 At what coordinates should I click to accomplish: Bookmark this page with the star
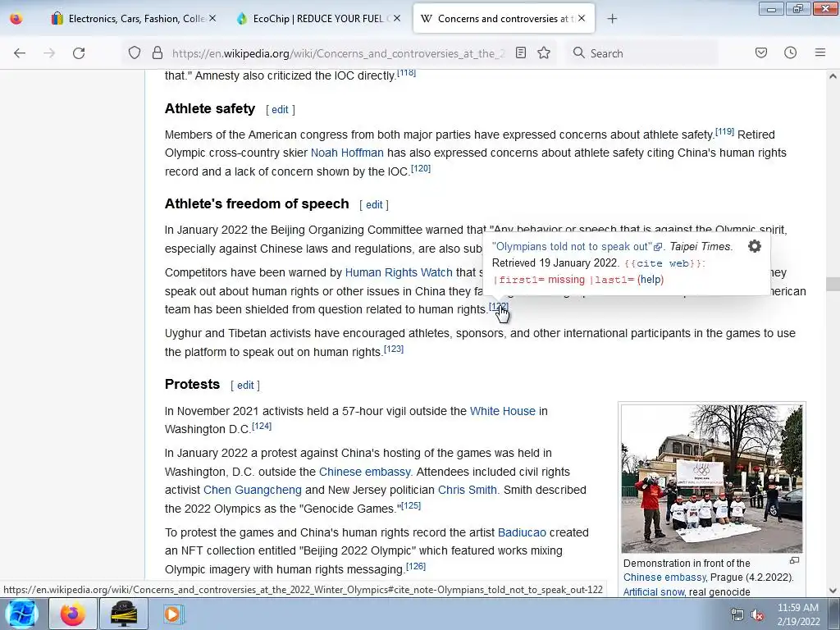click(x=544, y=52)
